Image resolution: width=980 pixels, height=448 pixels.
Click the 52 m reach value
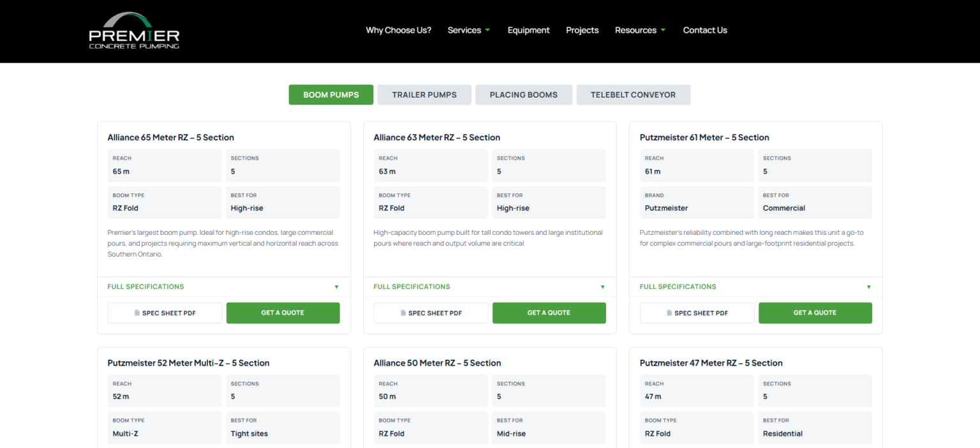pos(121,396)
